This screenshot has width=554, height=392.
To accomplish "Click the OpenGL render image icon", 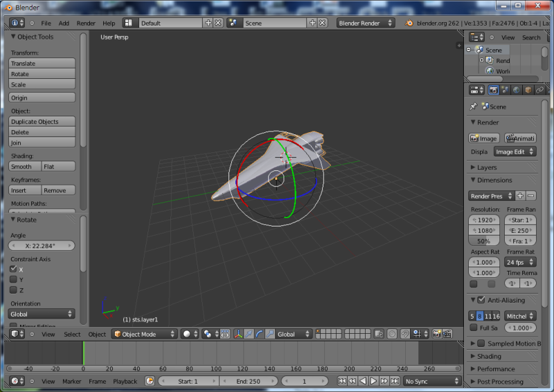I will tap(437, 334).
